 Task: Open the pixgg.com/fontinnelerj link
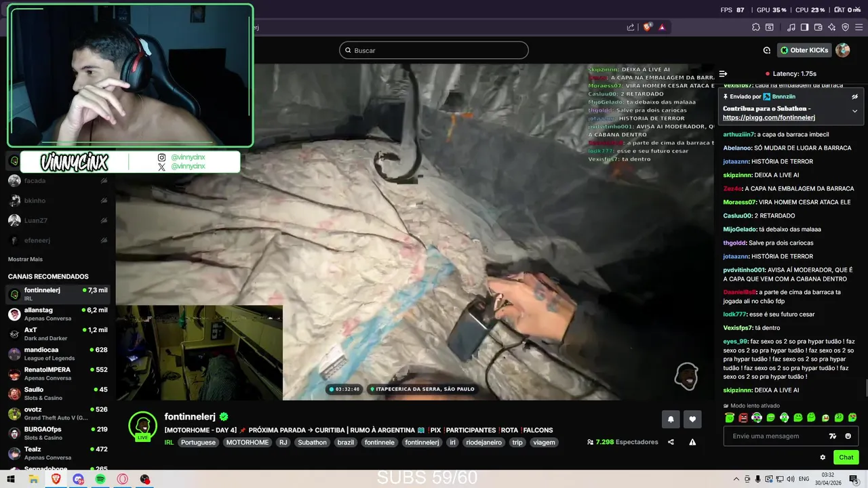click(769, 117)
